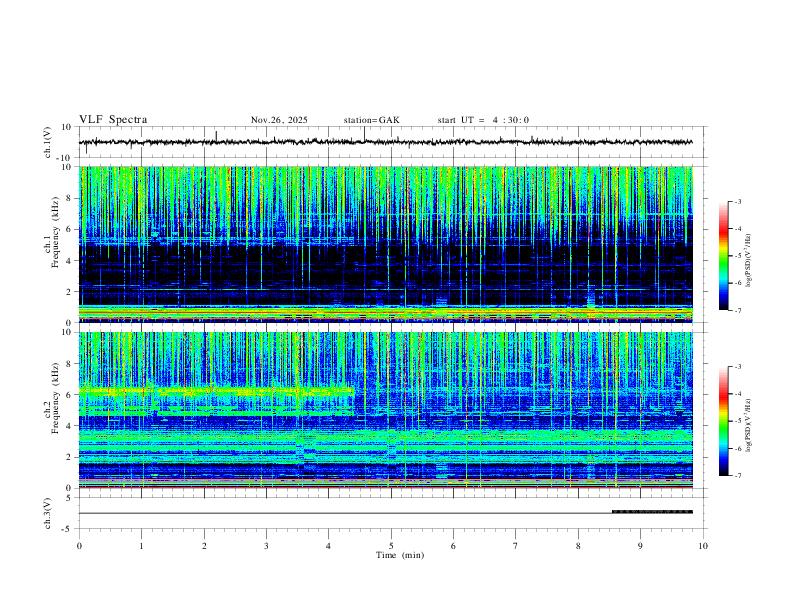
Task: Click the '3' tick on the Time axis
Action: (266, 546)
